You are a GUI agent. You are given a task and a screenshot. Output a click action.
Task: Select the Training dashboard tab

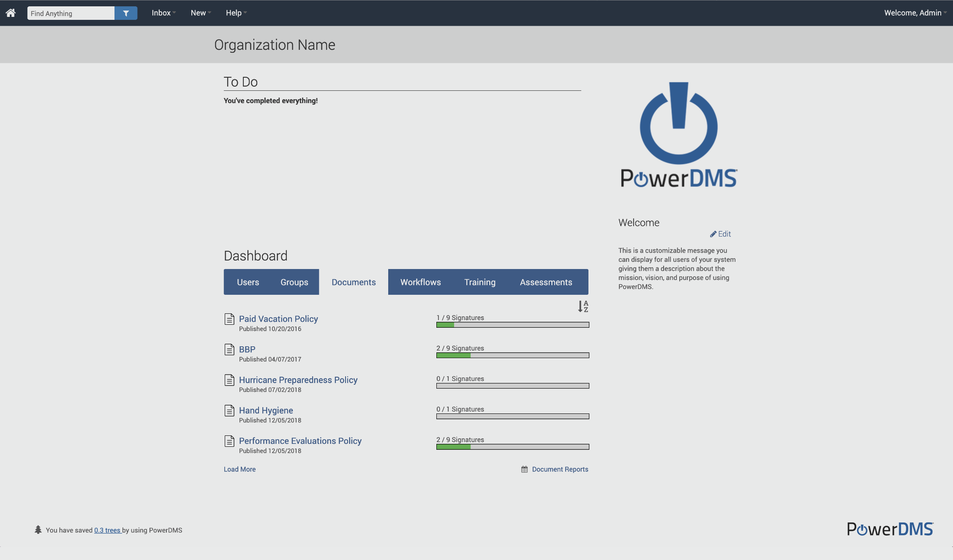pos(480,282)
